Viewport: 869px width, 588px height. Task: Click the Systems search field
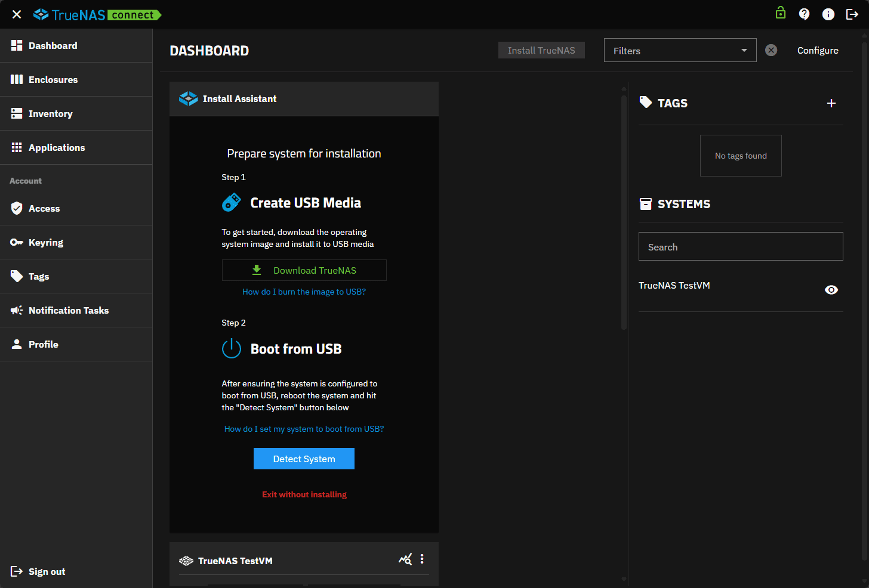(740, 247)
